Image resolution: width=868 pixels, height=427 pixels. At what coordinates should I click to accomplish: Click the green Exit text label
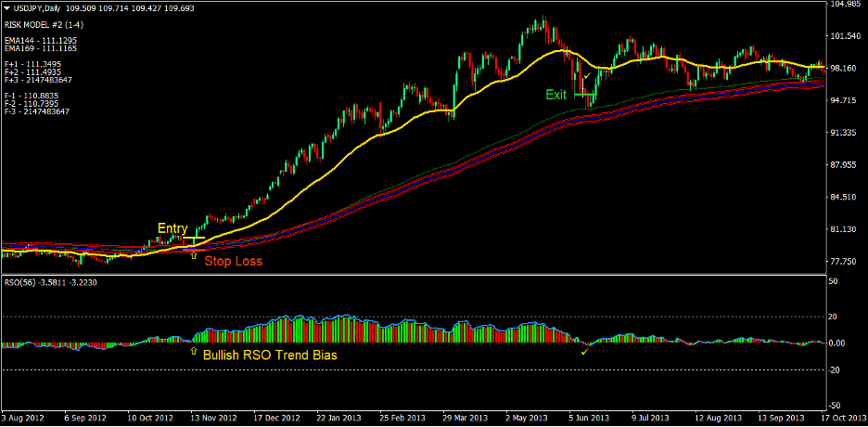555,95
